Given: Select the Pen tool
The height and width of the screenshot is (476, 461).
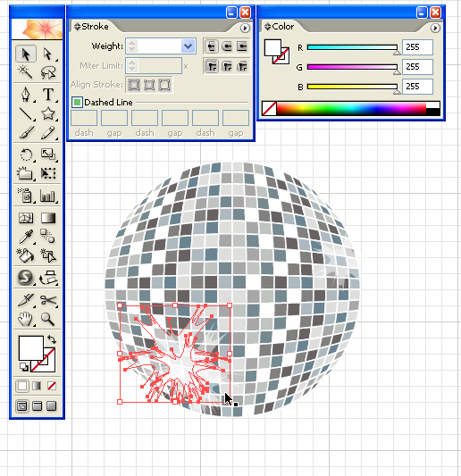Looking at the screenshot, I should 26,94.
